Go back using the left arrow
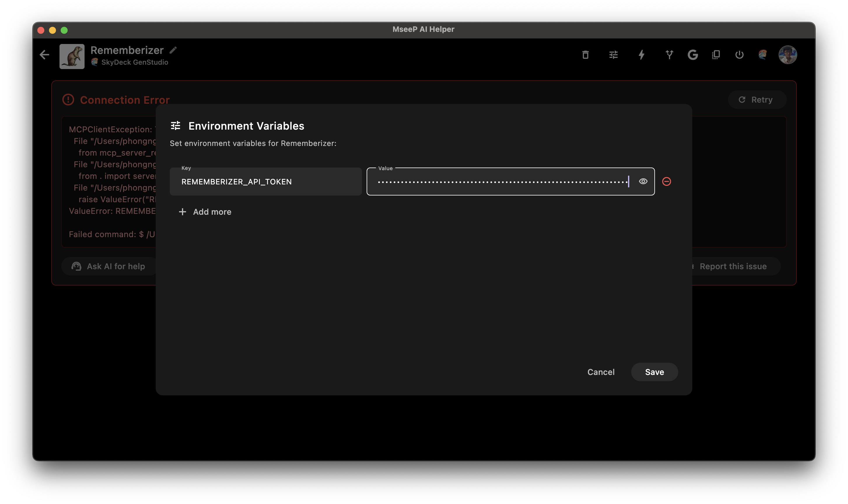848x504 pixels. (x=45, y=55)
